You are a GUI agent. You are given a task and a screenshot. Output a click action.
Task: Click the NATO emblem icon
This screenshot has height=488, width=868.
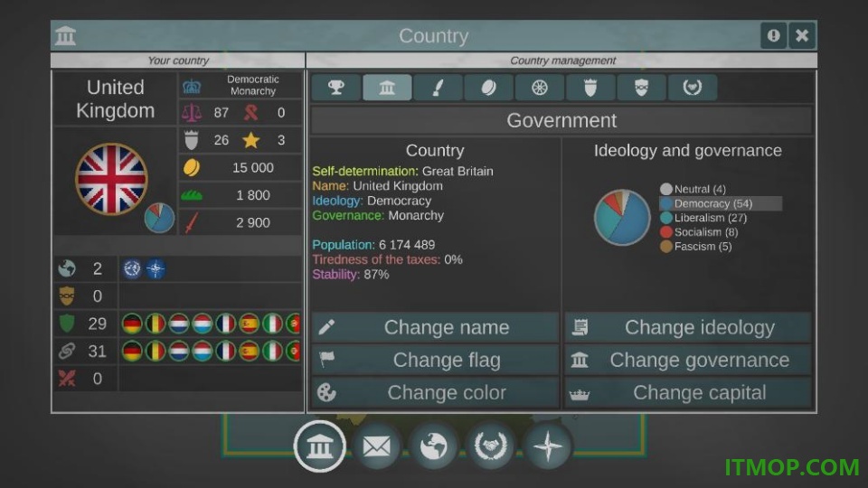[x=156, y=269]
